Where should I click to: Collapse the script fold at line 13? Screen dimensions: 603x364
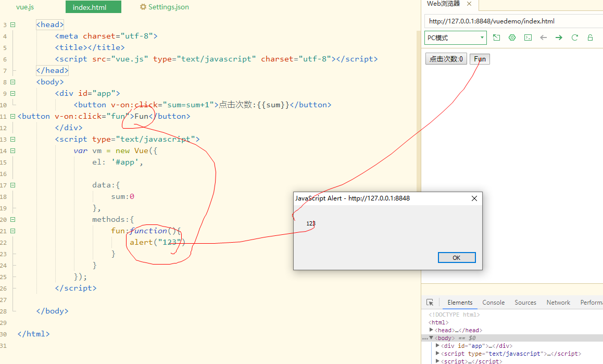12,139
